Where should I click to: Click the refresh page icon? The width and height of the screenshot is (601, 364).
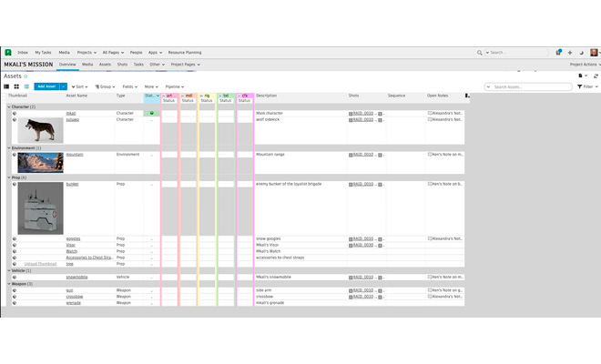596,76
